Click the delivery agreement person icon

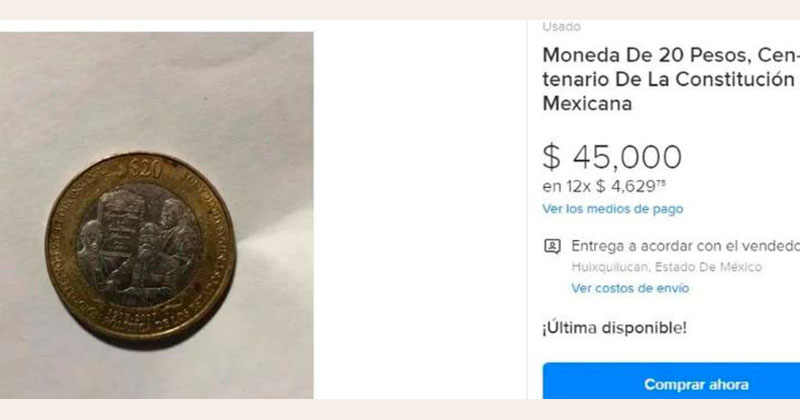pyautogui.click(x=553, y=246)
